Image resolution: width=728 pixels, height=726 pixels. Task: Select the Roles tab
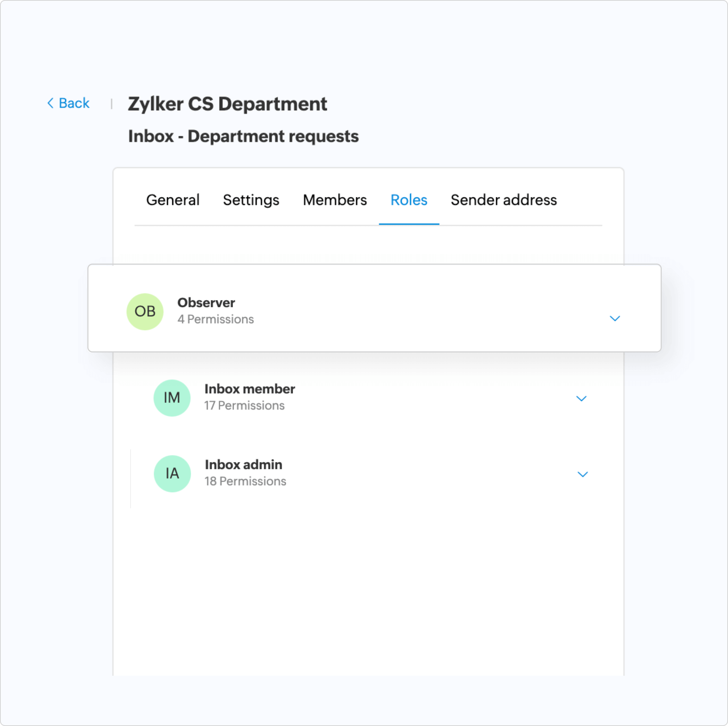tap(409, 200)
